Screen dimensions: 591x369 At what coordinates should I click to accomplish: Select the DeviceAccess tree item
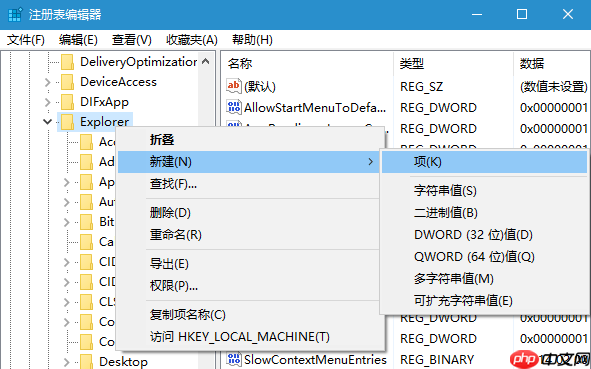pyautogui.click(x=118, y=82)
